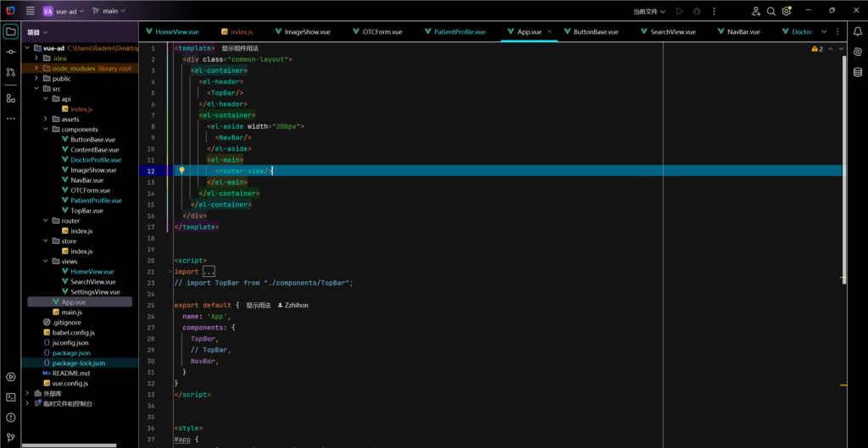Switch to OTCForm.vue tab

(377, 31)
